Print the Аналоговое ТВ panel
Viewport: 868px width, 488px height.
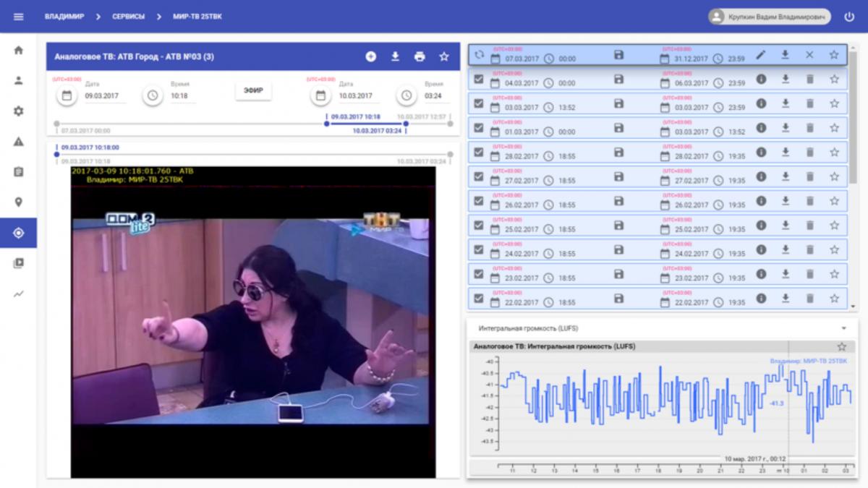click(420, 56)
